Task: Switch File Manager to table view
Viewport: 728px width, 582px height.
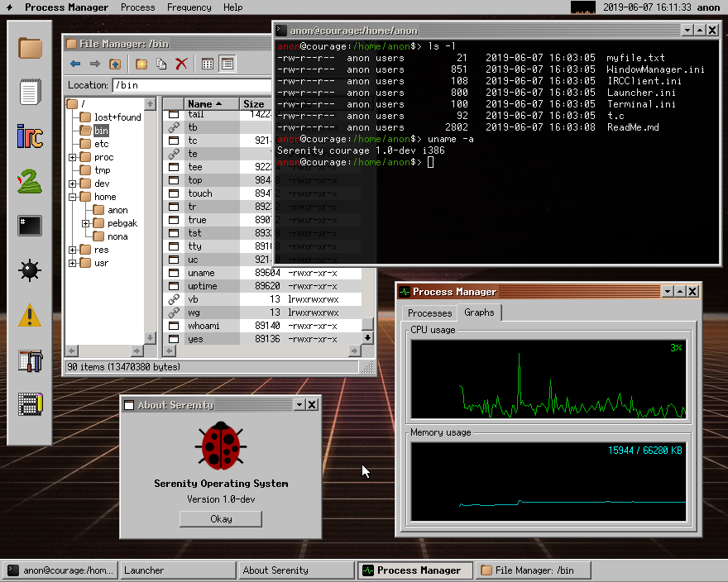Action: [x=227, y=64]
